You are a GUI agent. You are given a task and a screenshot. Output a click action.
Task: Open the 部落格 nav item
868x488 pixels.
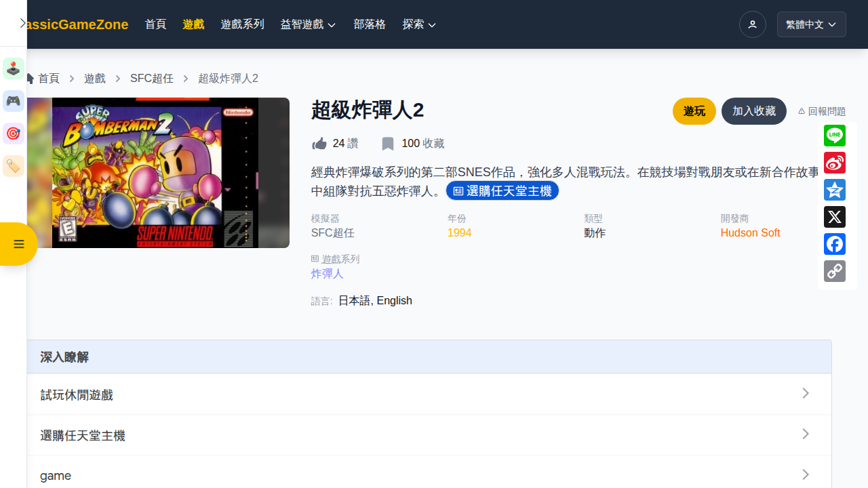click(370, 24)
